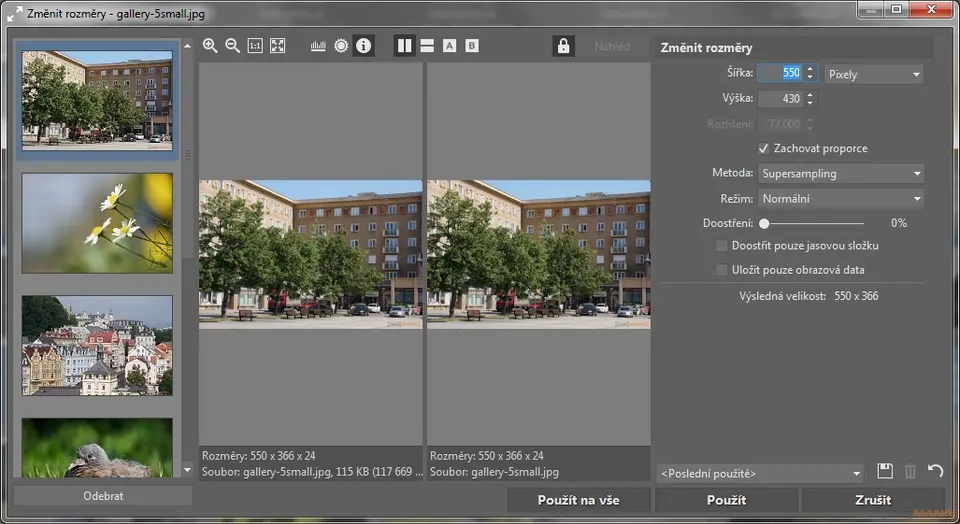The image size is (960, 524).
Task: Click the Doostření slider handle
Action: click(x=764, y=224)
